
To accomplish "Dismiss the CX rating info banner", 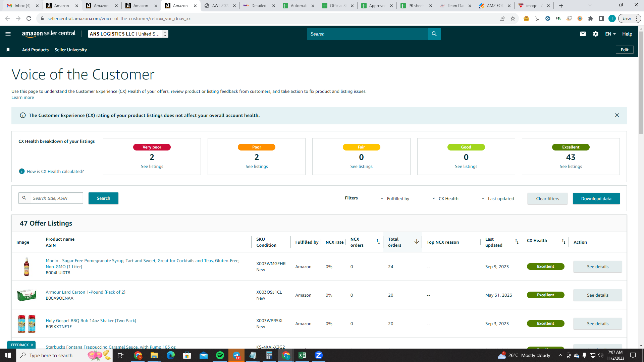I will coord(617,115).
